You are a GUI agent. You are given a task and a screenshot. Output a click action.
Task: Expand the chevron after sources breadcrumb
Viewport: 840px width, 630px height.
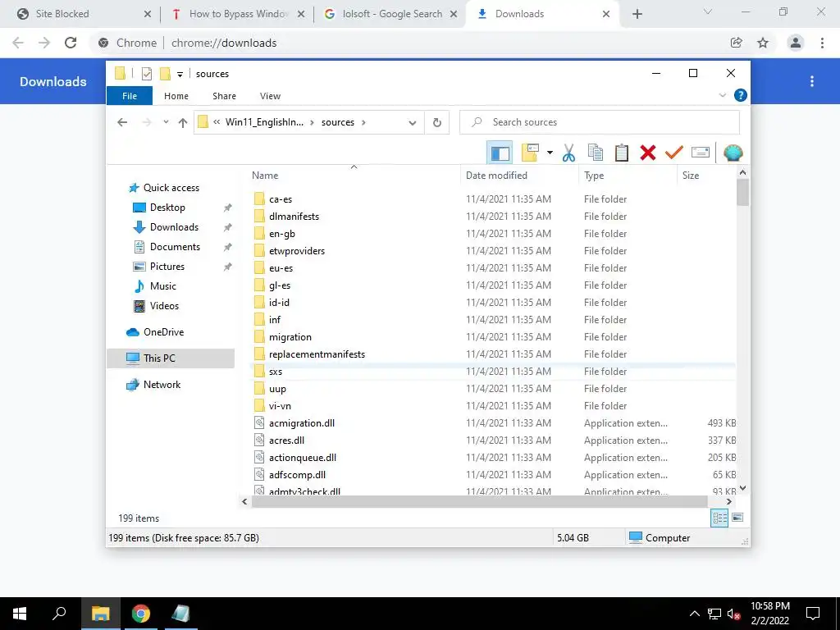[x=363, y=122]
